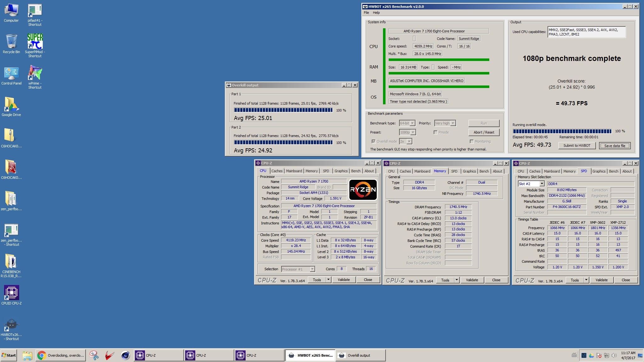Switch to Bench tab in CPU-Z CPU window
This screenshot has width=644, height=362.
pos(356,171)
